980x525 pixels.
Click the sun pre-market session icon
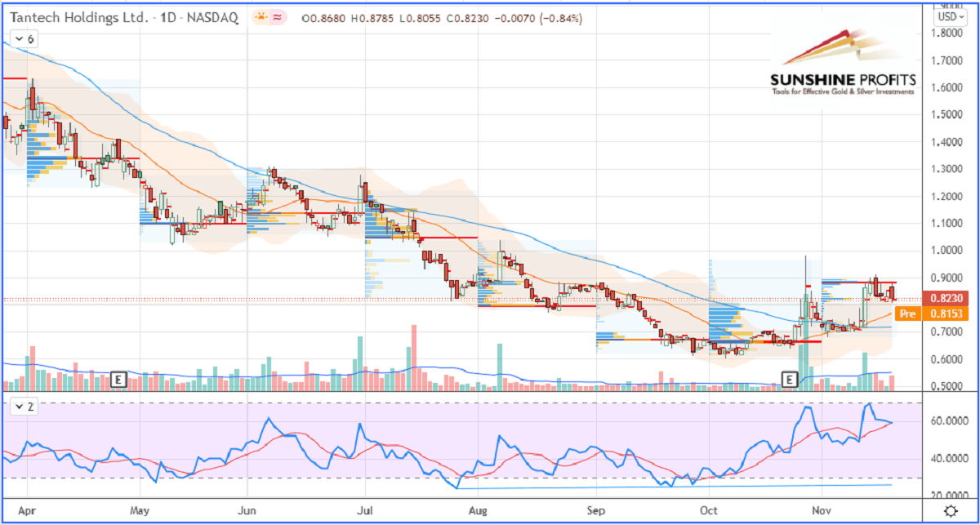point(261,17)
